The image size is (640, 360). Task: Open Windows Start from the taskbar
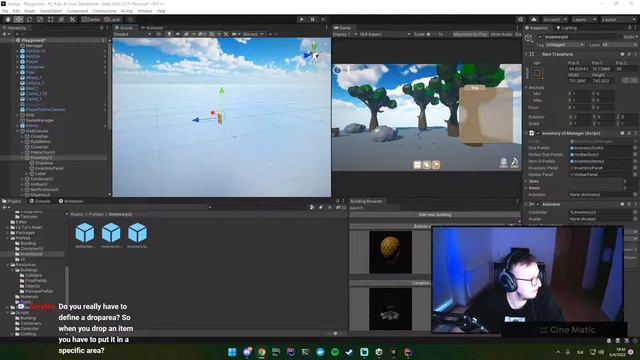pyautogui.click(x=232, y=352)
